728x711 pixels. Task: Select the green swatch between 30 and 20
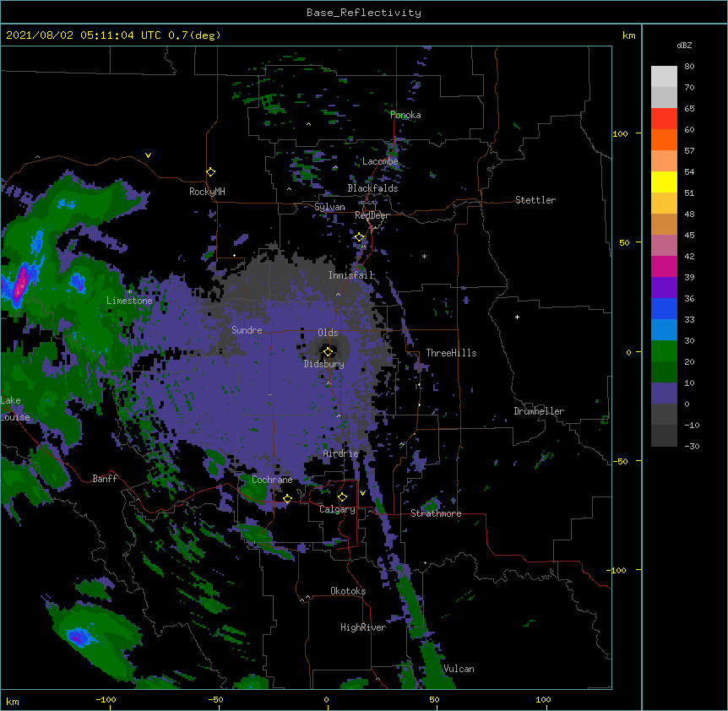tap(664, 351)
